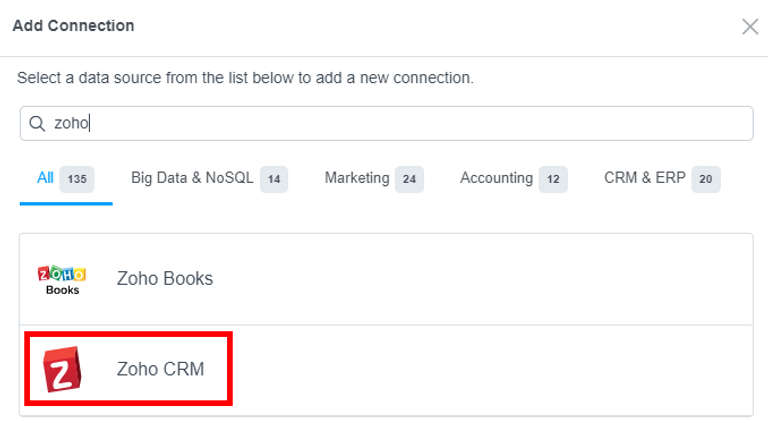Click the 14 badge beside Big Data
Viewport: 768px width, 423px height.
coord(274,179)
